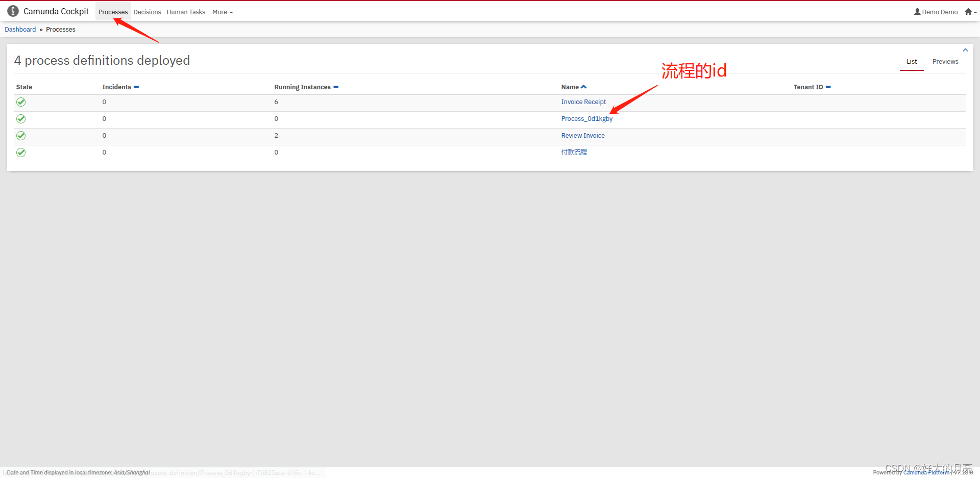Screen dimensions: 980x478
Task: Open the Invoice Receipt process
Action: point(583,102)
